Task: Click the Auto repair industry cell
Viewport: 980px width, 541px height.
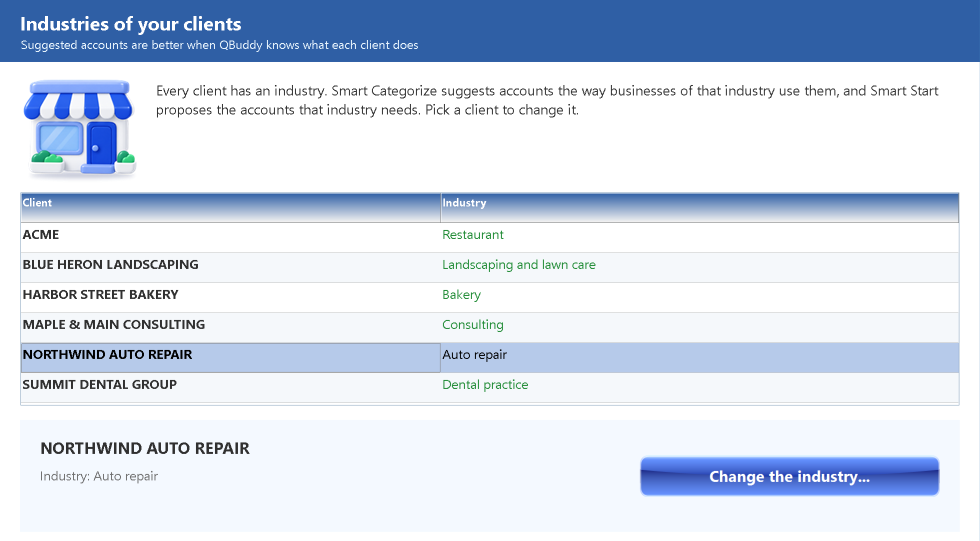Action: (x=699, y=357)
